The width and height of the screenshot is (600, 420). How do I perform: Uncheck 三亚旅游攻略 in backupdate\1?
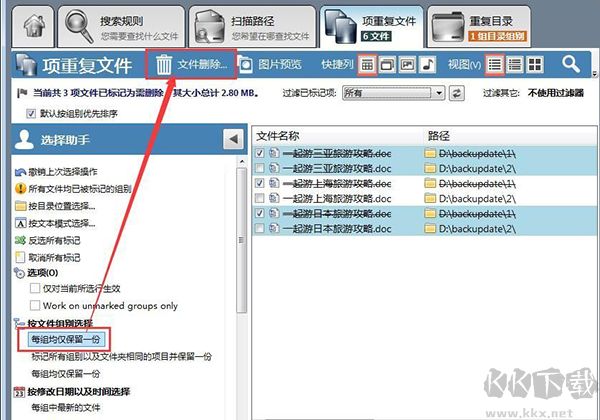coord(259,153)
